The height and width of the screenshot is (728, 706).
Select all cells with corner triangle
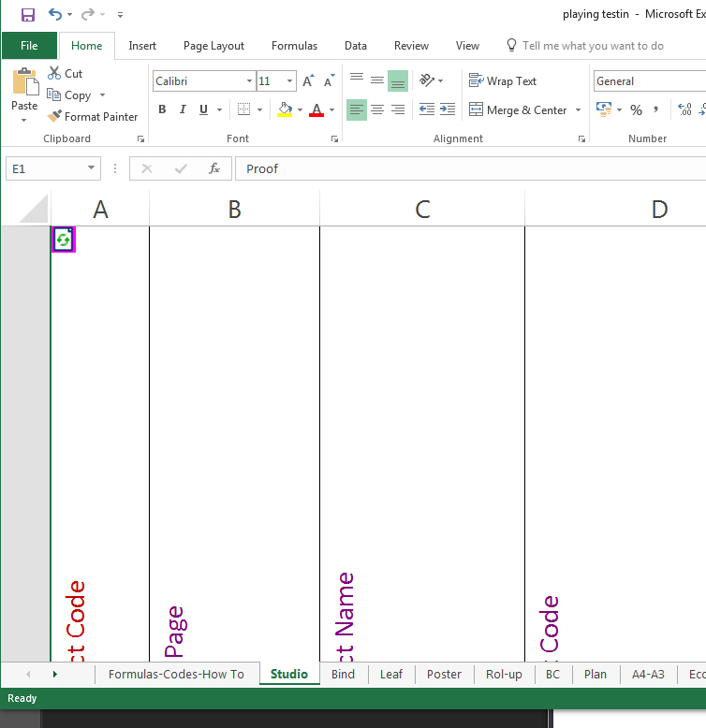click(x=33, y=209)
